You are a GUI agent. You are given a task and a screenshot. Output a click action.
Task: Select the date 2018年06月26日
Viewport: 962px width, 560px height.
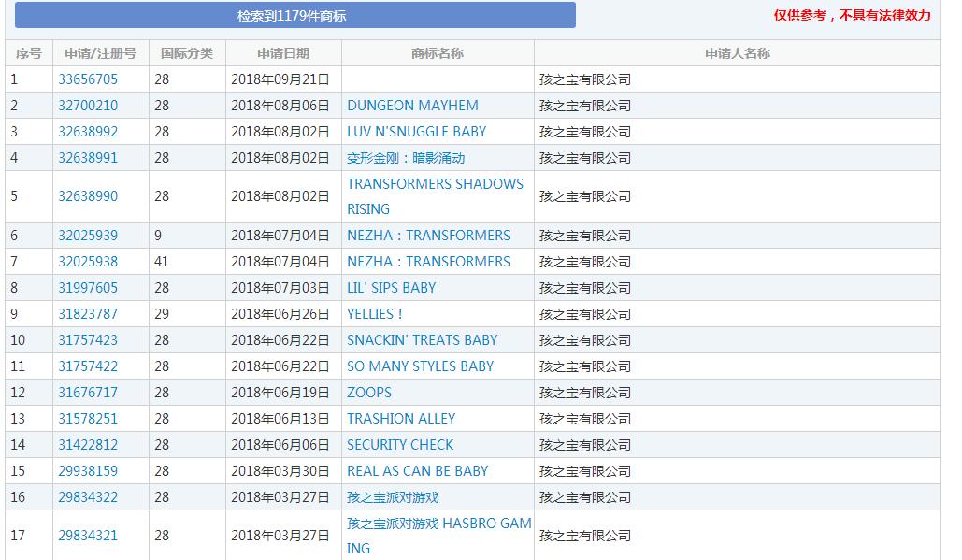tap(280, 314)
